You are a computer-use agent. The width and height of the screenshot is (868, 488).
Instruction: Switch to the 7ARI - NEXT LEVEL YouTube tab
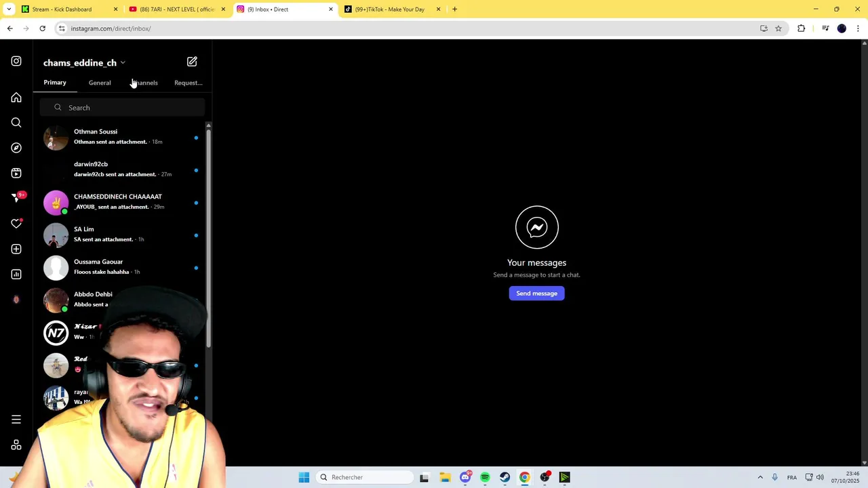pyautogui.click(x=176, y=9)
